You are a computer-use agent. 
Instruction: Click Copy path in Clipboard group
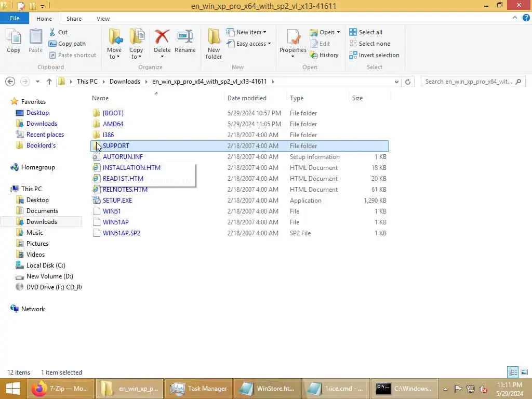click(67, 44)
